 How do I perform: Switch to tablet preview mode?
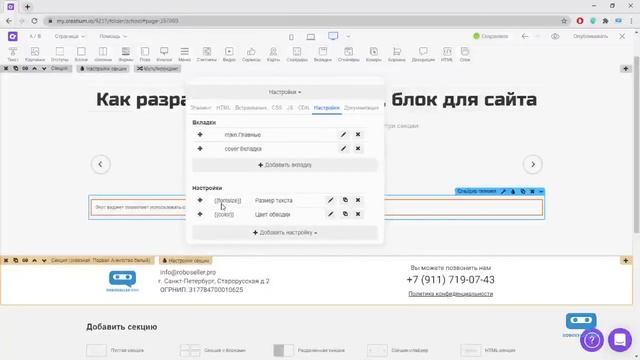coord(311,37)
